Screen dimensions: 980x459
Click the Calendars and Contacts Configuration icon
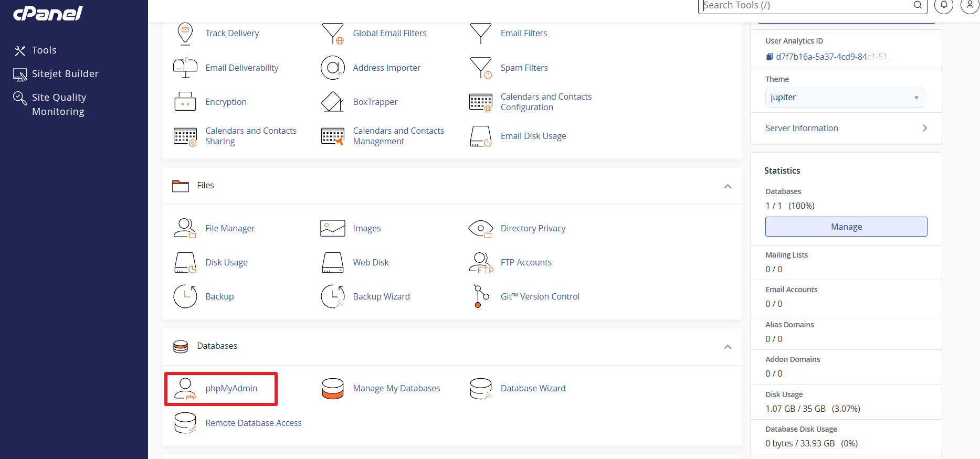point(481,102)
